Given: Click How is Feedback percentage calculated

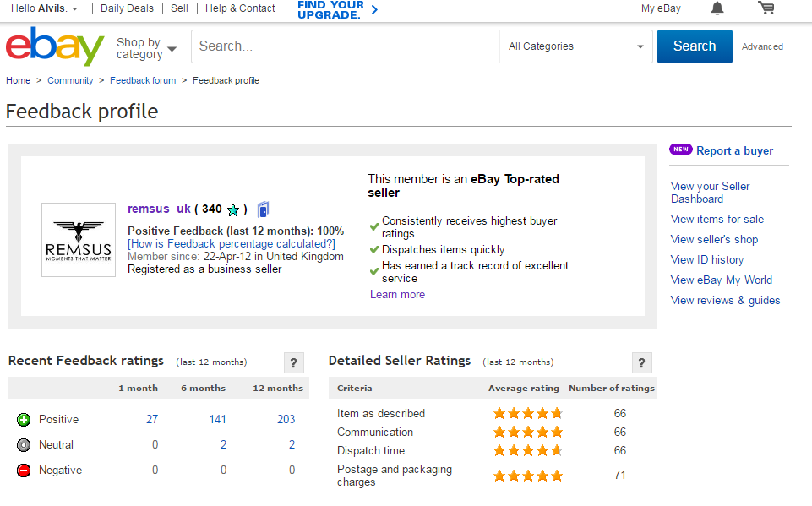Looking at the screenshot, I should click(232, 244).
